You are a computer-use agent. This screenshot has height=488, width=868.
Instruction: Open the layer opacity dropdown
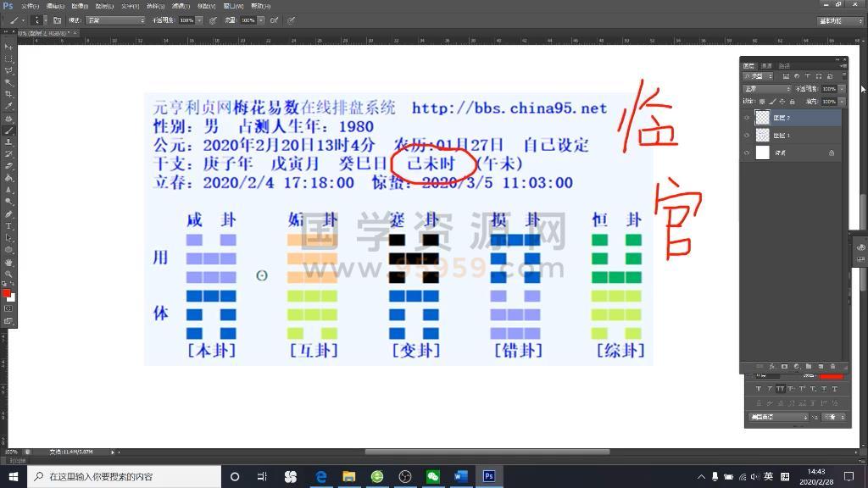pyautogui.click(x=842, y=88)
